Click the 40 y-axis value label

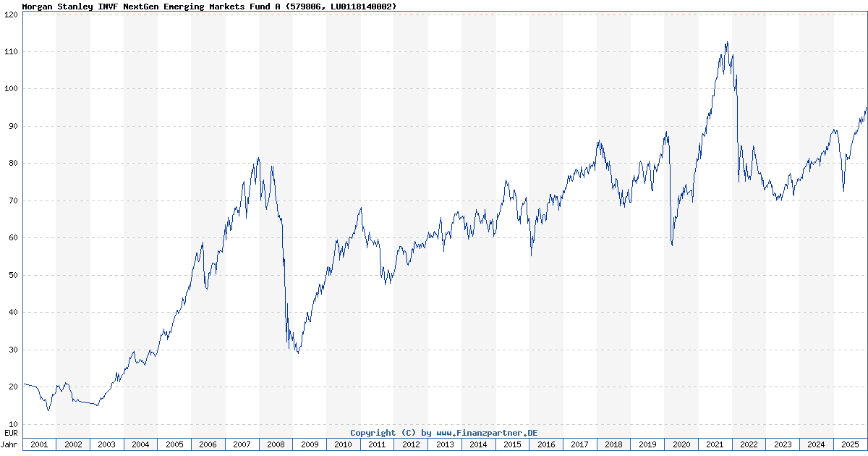click(12, 313)
